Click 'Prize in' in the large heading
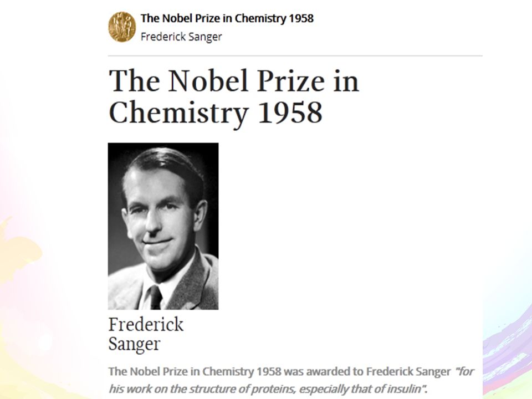Viewport: 532px width, 399px height. click(308, 81)
